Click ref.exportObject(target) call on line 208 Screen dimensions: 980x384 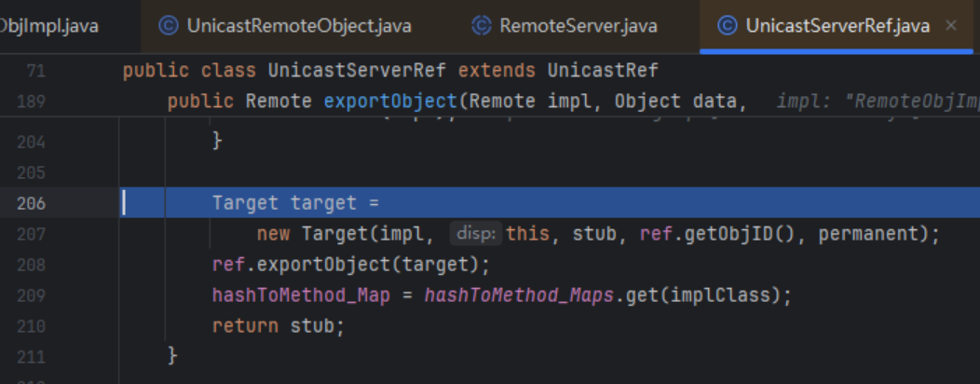point(350,265)
